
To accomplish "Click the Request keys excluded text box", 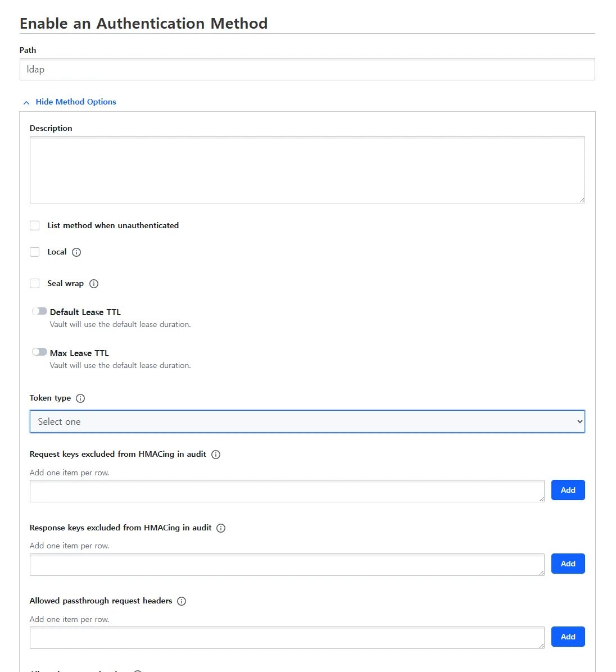I will point(287,491).
